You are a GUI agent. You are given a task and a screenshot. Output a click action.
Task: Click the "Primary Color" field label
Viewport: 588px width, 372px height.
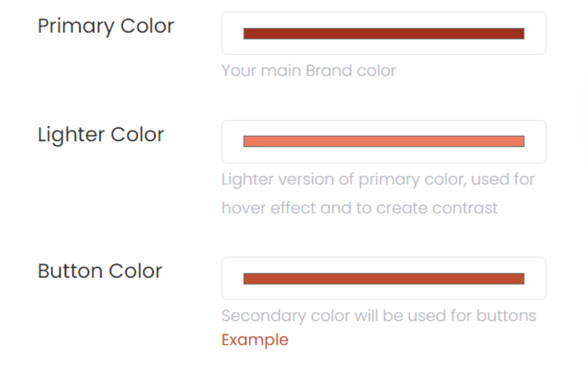[106, 26]
